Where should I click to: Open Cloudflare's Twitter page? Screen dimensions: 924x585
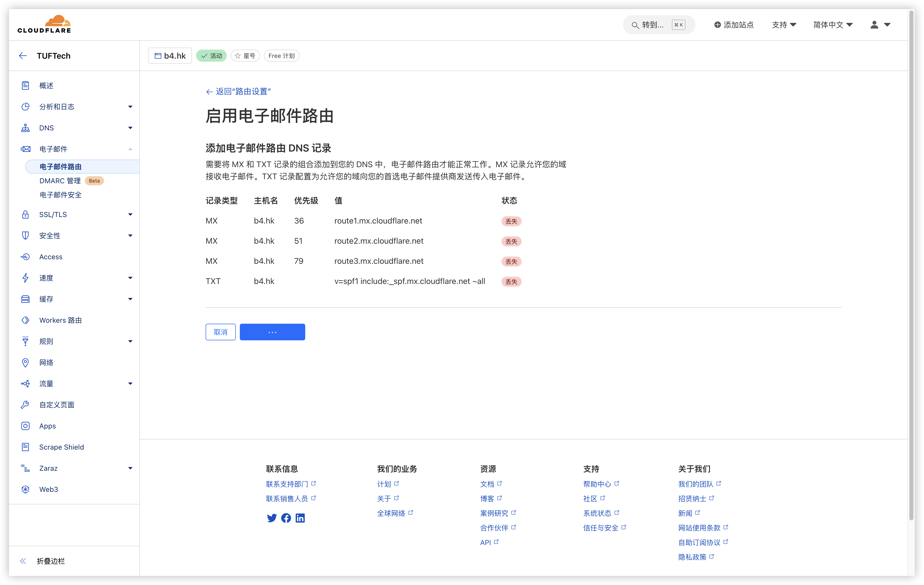coord(272,518)
